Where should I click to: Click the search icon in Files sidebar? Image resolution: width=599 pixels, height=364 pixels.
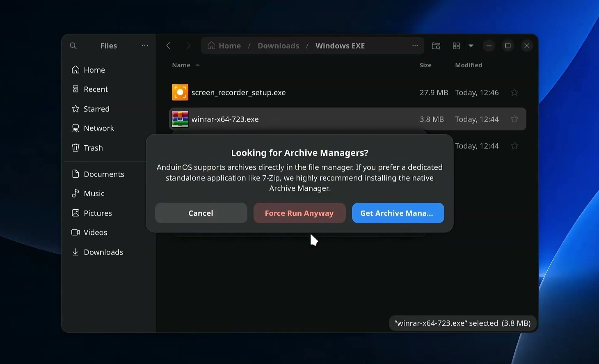click(x=73, y=46)
